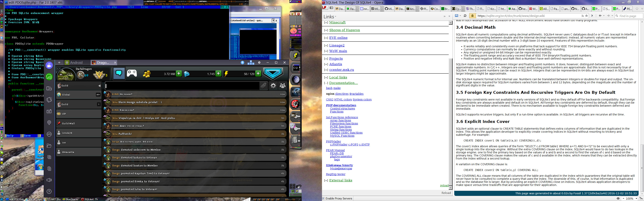644x201 pixels.
Task: Click Opera URL address field
Action: 528,16
